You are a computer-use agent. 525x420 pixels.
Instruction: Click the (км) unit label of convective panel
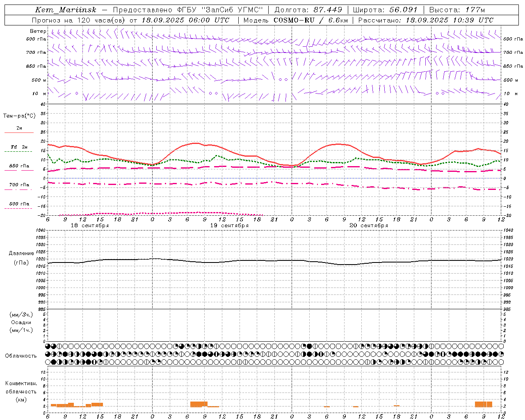(x=21, y=399)
